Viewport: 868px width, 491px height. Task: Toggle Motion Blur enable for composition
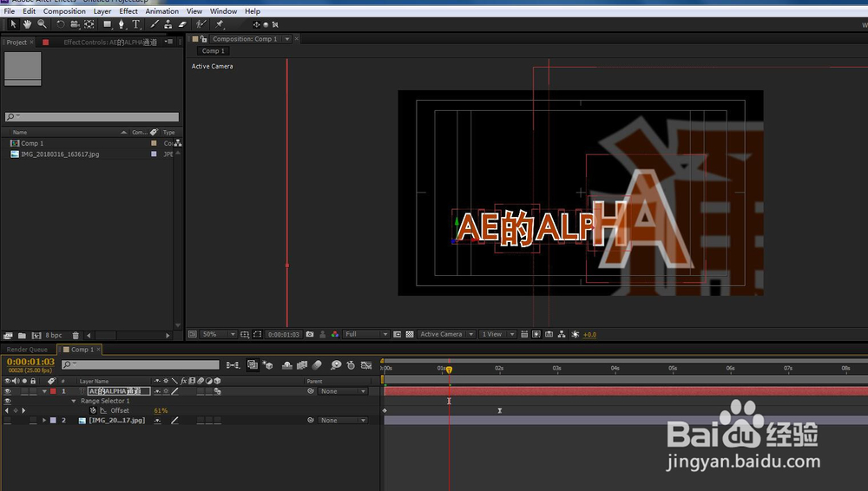[x=317, y=365]
